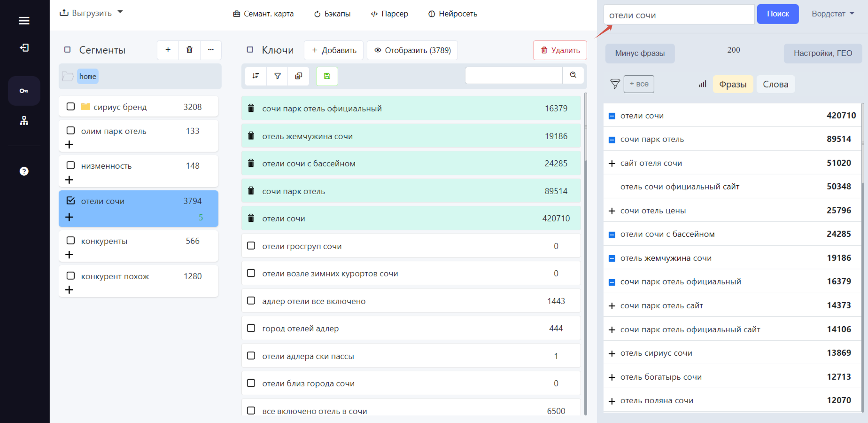Click the home folder icon in segments
The image size is (868, 423).
(x=68, y=76)
